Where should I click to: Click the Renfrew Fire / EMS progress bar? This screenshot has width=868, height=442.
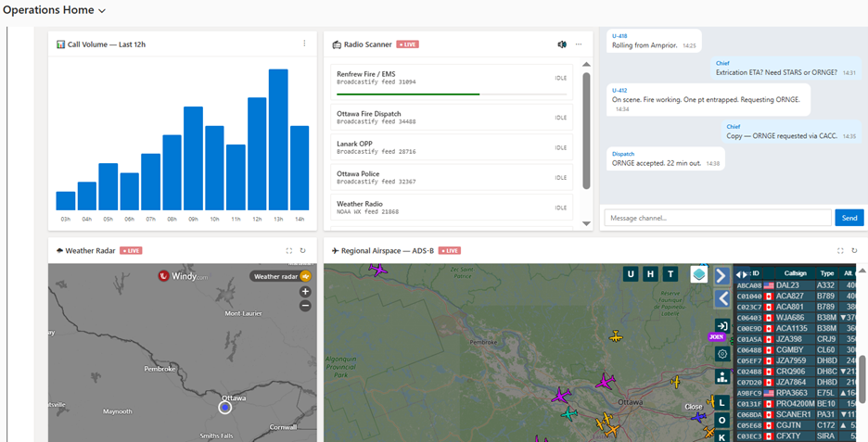(x=408, y=94)
